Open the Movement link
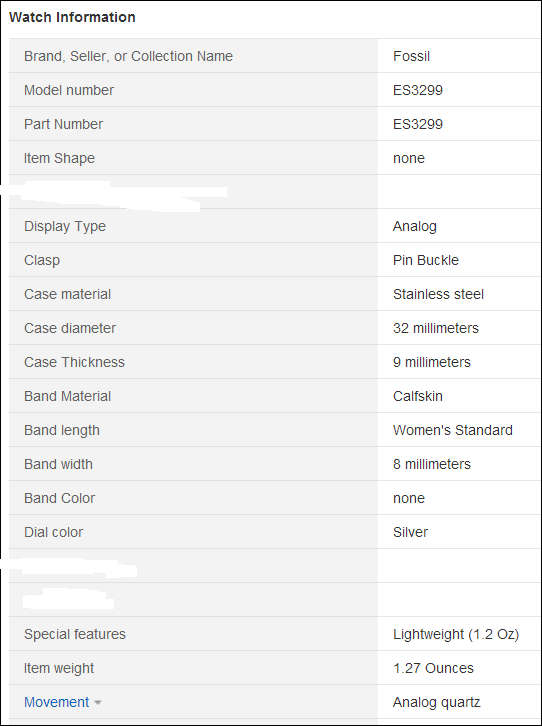The height and width of the screenshot is (726, 542). [x=56, y=702]
